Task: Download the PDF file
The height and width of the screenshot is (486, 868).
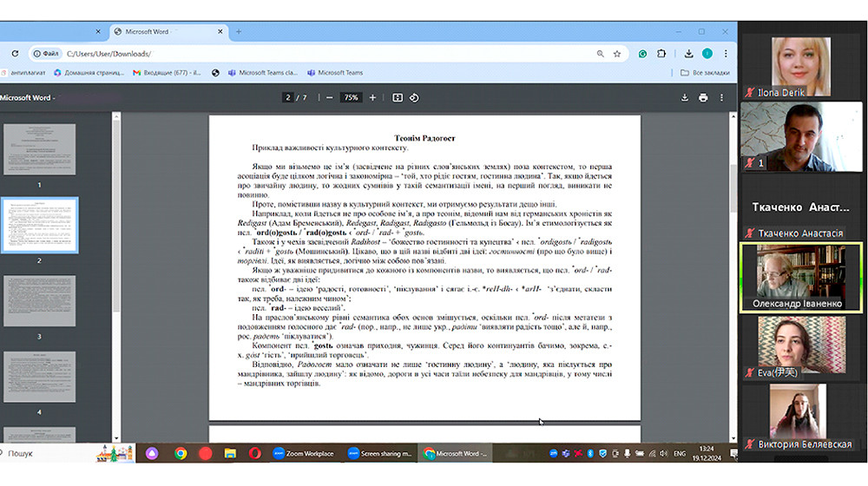Action: 685,97
